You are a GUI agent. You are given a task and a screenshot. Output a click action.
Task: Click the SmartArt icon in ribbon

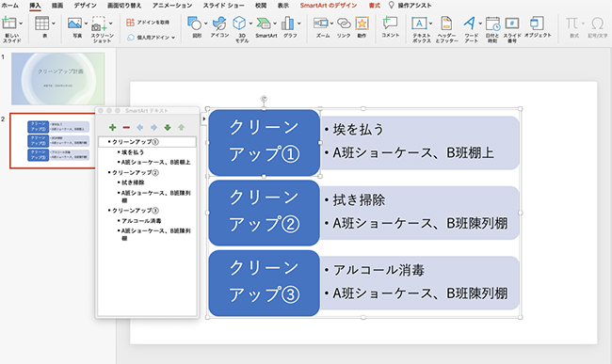click(x=264, y=24)
